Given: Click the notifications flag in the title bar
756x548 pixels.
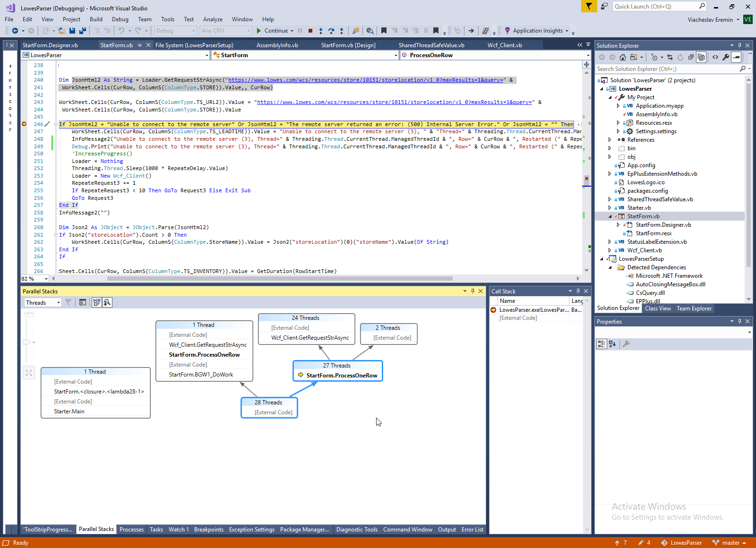Looking at the screenshot, I should point(589,6).
